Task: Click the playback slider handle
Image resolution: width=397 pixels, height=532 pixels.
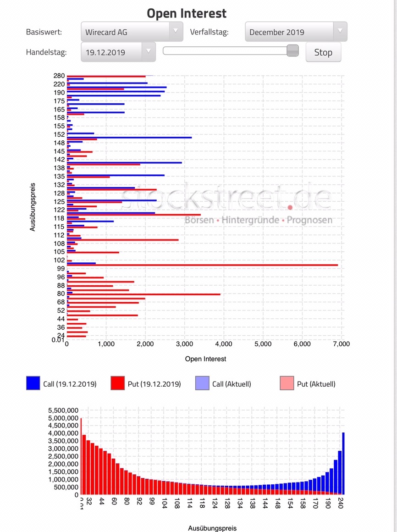Action: pos(292,50)
